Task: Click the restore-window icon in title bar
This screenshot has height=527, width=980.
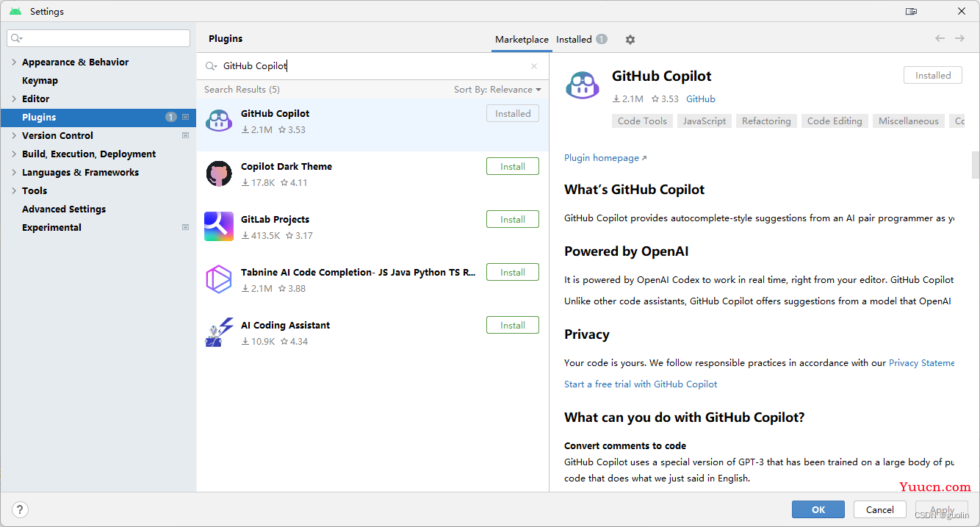Action: click(x=912, y=11)
